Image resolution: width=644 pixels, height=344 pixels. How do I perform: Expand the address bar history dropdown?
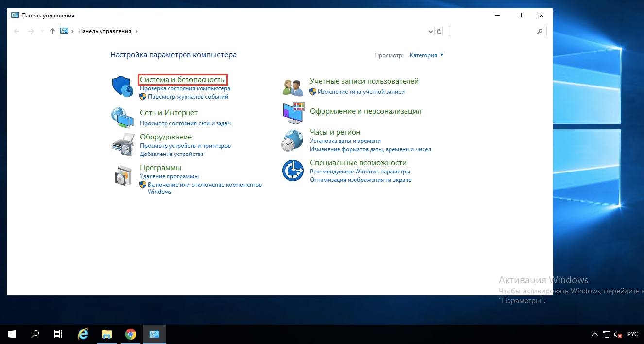pyautogui.click(x=430, y=31)
